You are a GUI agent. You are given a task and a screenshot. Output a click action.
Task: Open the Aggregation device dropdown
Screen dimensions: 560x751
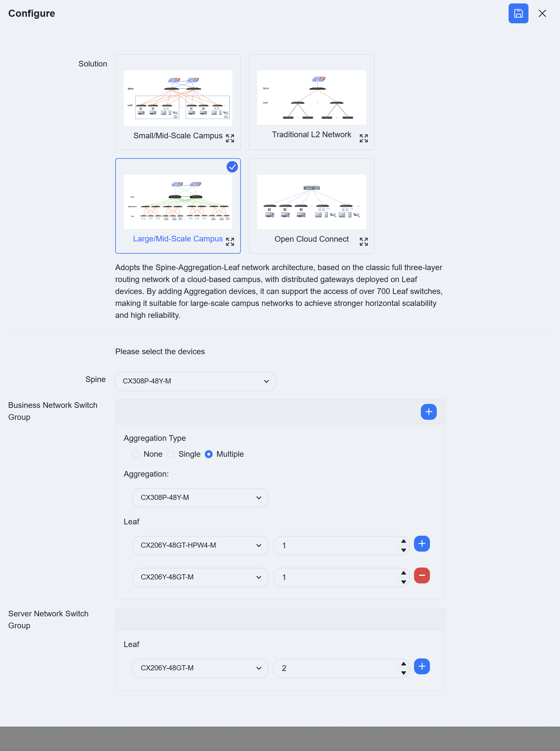tap(200, 497)
